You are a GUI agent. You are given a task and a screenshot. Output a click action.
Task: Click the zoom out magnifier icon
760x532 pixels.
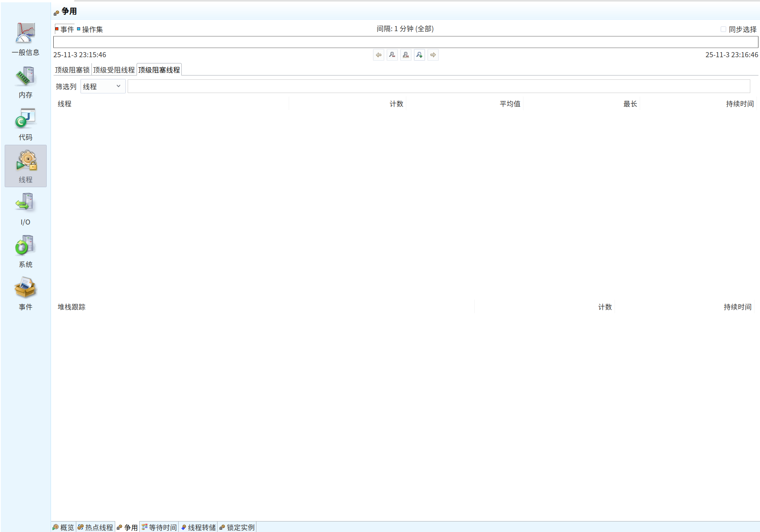(392, 55)
